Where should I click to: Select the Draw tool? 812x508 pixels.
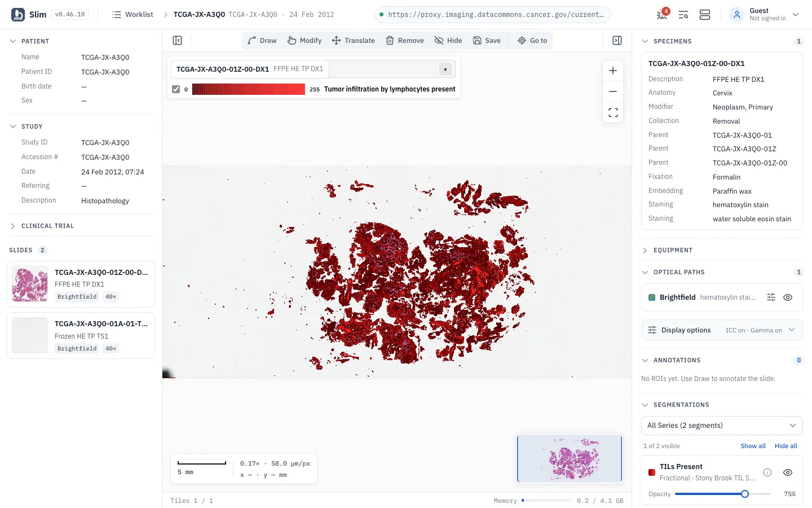click(262, 41)
